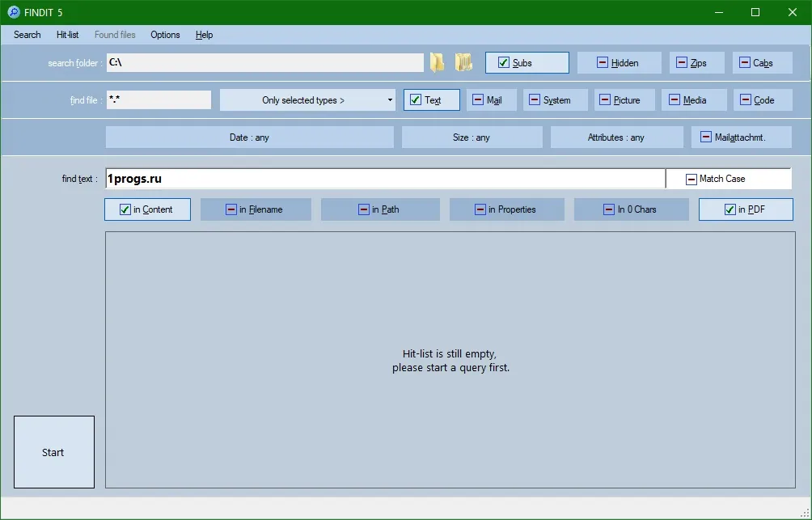Open the Found files menu
Viewport: 812px width, 520px height.
pos(115,35)
